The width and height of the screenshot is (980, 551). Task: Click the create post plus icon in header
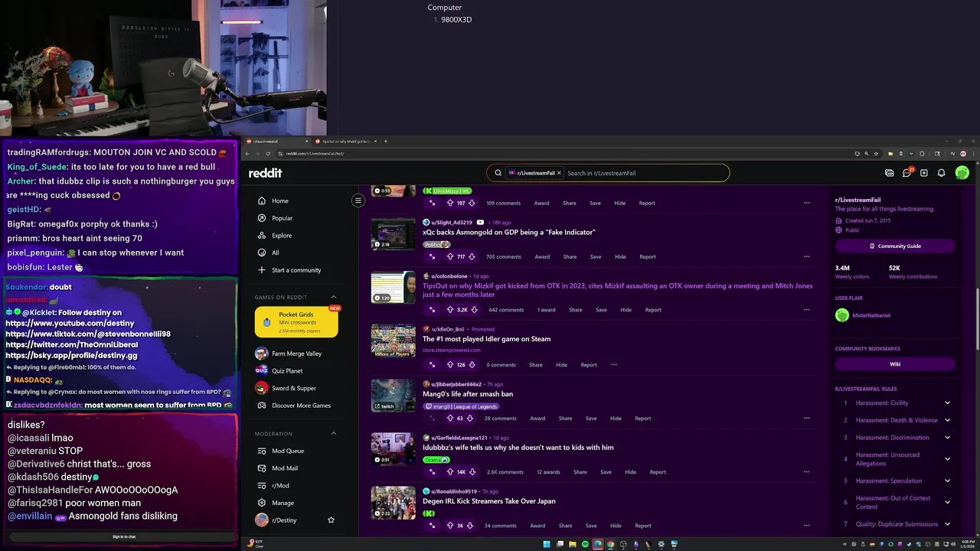924,173
